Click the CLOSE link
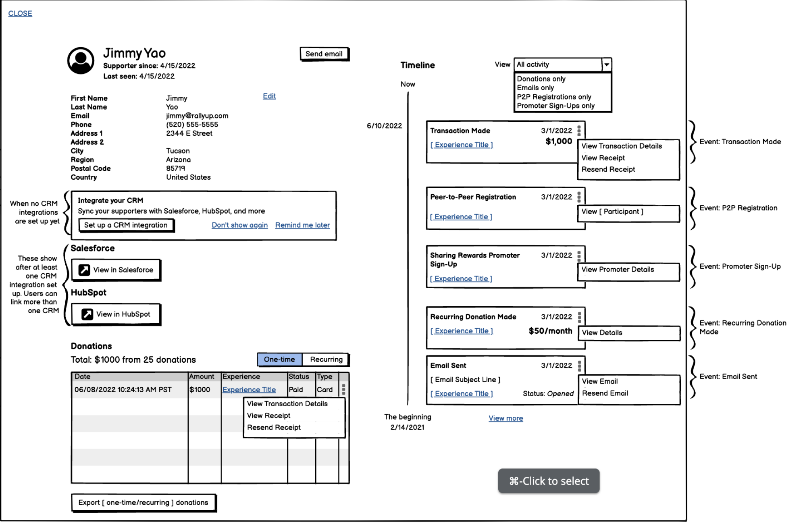Viewport: 803px width, 532px height. [20, 13]
